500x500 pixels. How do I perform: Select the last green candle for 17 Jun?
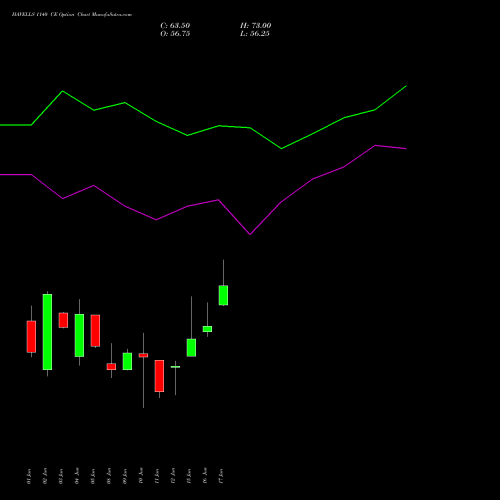coord(223,295)
